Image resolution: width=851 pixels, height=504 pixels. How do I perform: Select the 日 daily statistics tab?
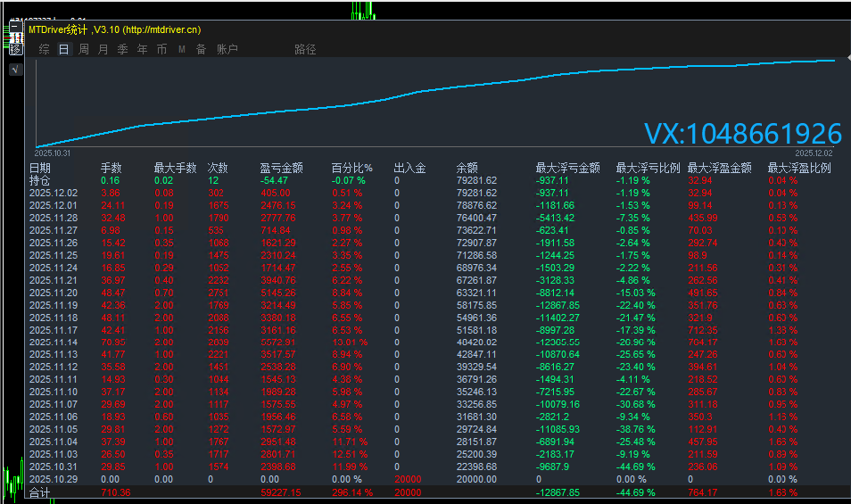tap(63, 49)
